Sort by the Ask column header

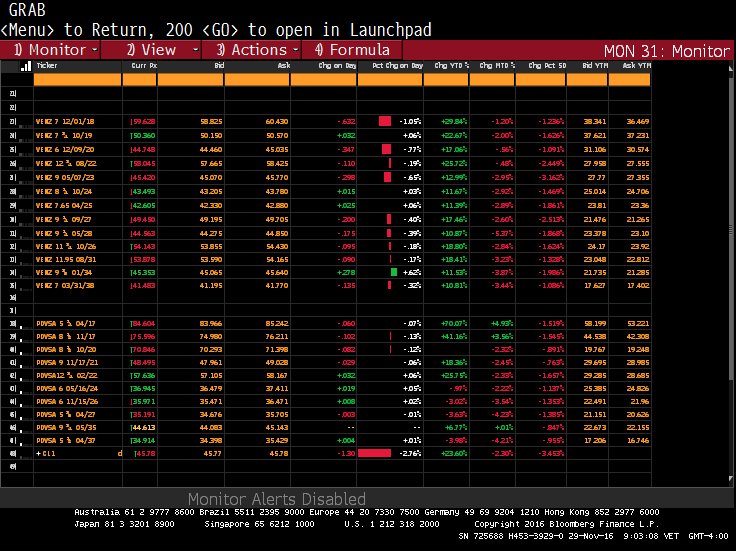(284, 66)
